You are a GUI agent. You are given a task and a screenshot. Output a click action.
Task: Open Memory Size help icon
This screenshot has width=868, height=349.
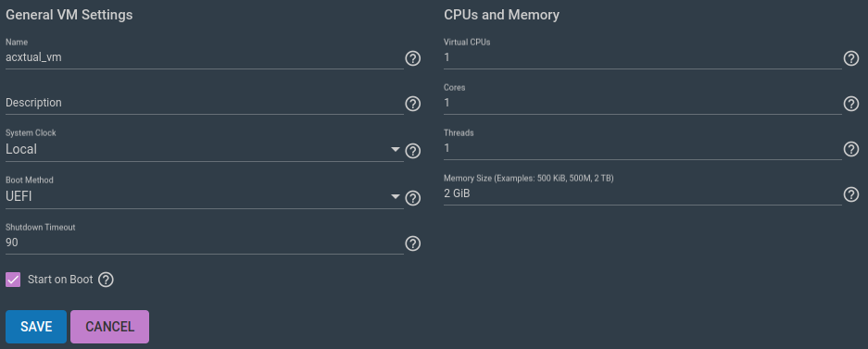coord(850,194)
